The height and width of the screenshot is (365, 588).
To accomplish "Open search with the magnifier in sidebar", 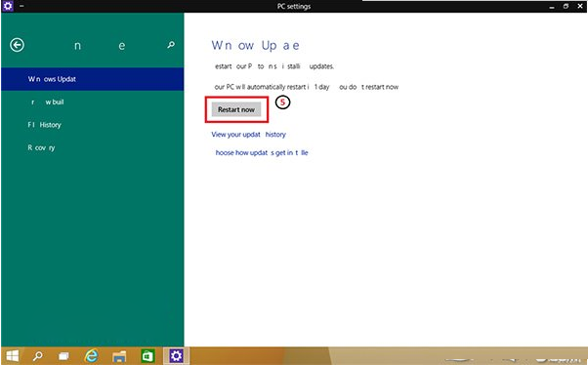I will [171, 45].
